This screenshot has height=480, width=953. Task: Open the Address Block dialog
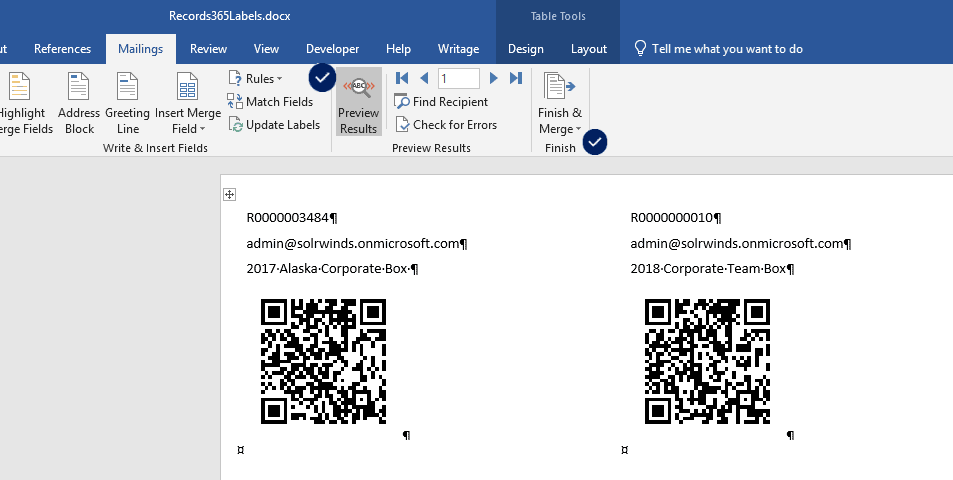78,103
